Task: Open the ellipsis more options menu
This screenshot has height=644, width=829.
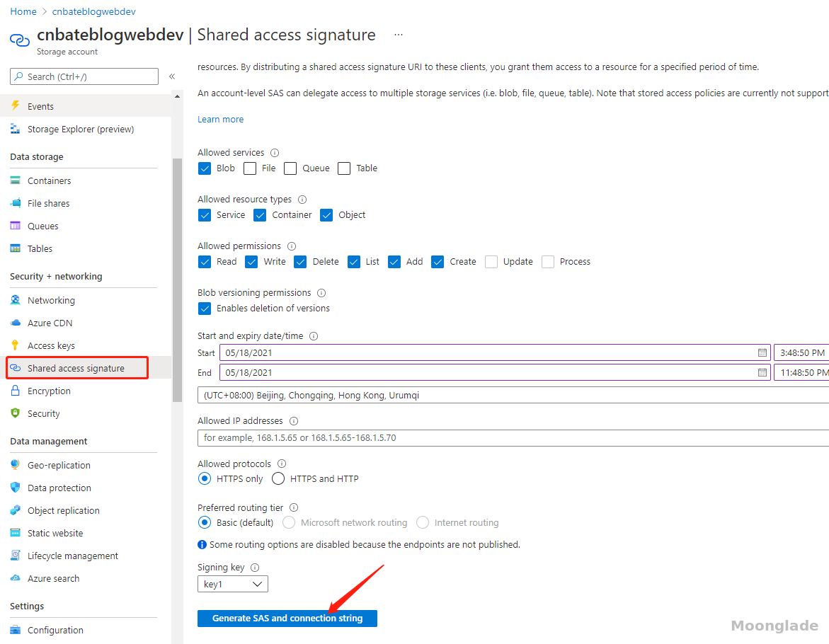Action: point(398,35)
